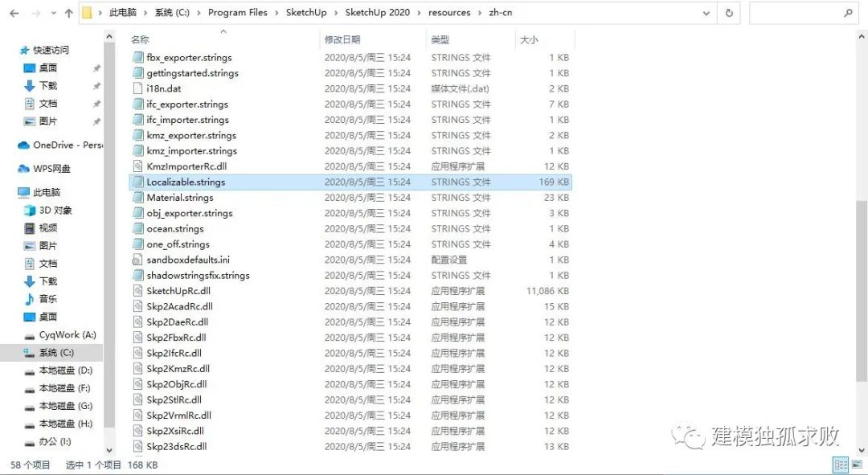Image resolution: width=868 pixels, height=475 pixels.
Task: Open 办公 (I:) drive in sidebar
Action: tap(55, 441)
